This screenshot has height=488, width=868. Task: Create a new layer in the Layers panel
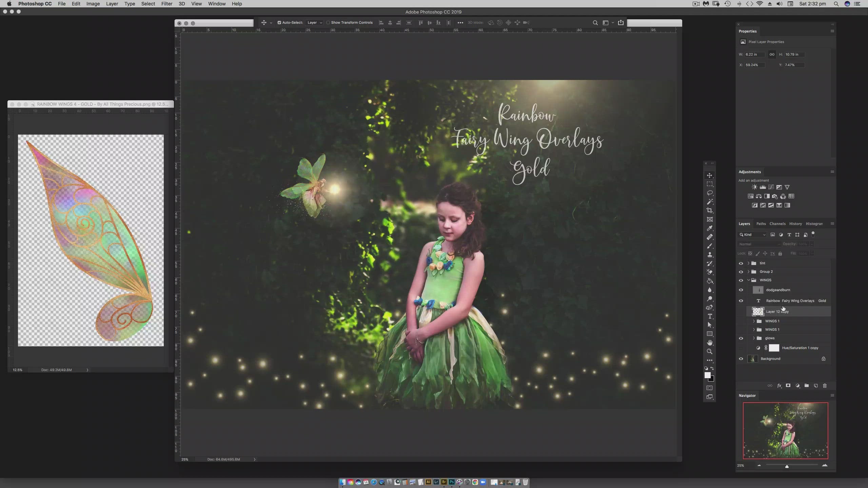pyautogui.click(x=816, y=385)
